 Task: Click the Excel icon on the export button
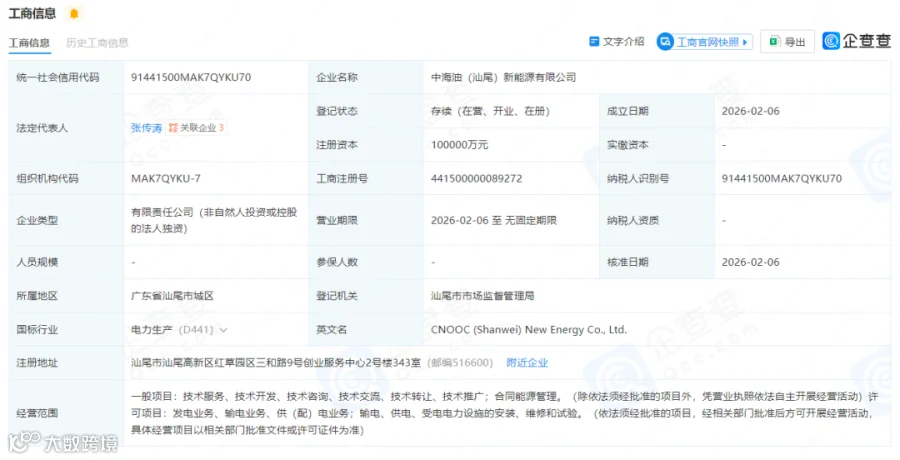click(x=774, y=41)
